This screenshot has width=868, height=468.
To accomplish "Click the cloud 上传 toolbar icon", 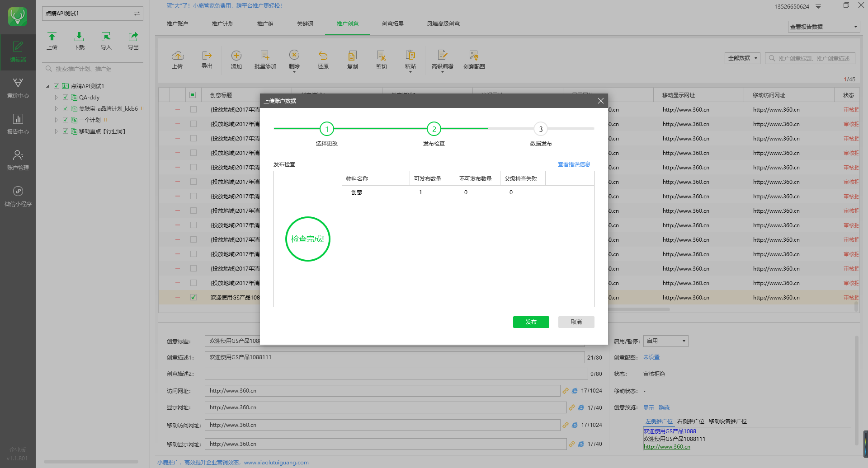I will point(177,60).
